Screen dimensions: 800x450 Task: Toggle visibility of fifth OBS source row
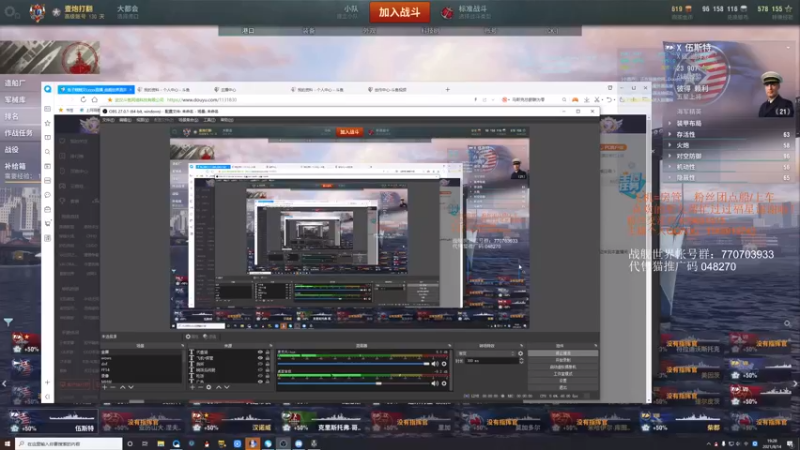click(260, 376)
